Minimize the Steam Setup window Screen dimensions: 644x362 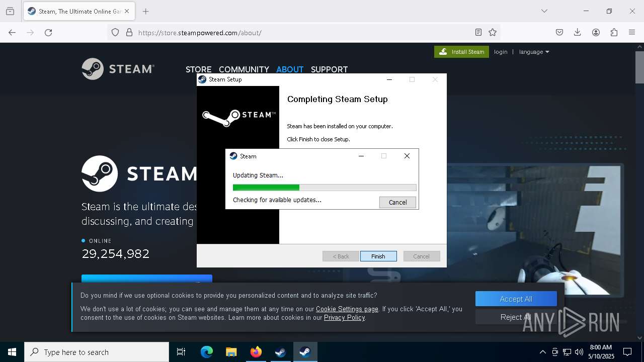389,79
